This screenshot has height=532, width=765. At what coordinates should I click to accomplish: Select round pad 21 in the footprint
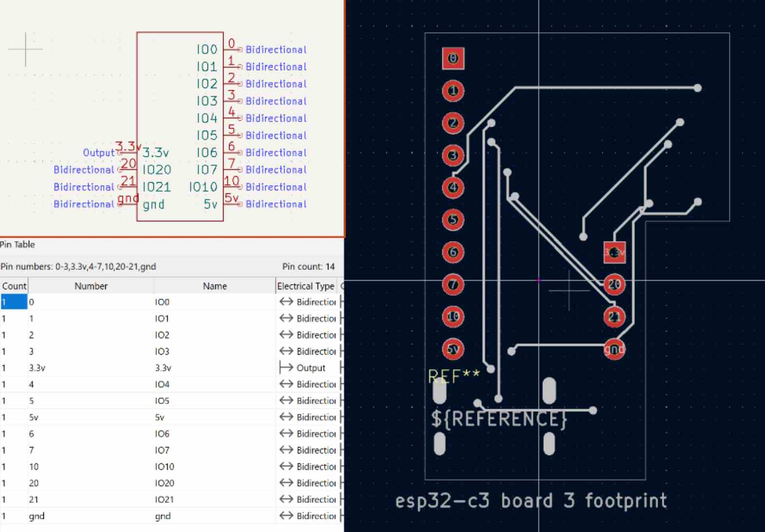coord(614,317)
